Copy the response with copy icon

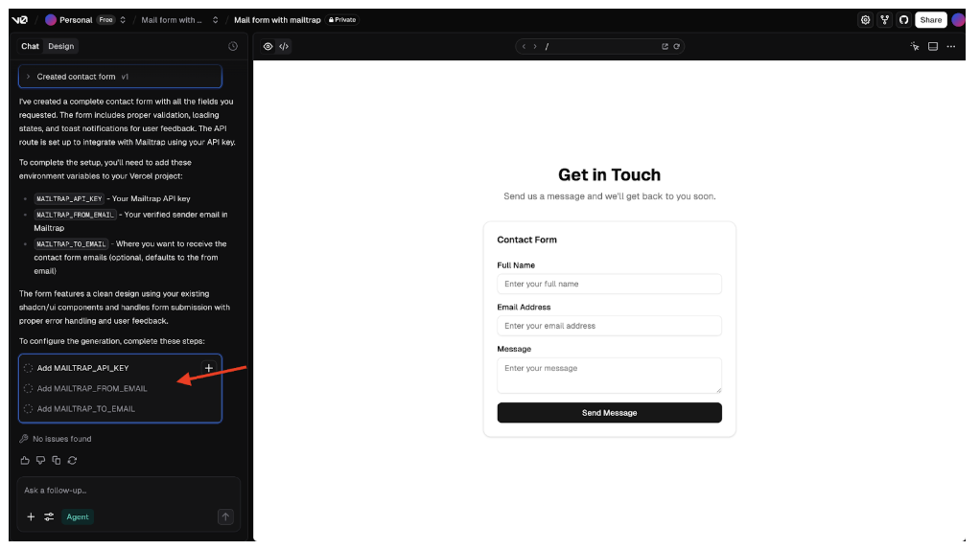(x=57, y=460)
